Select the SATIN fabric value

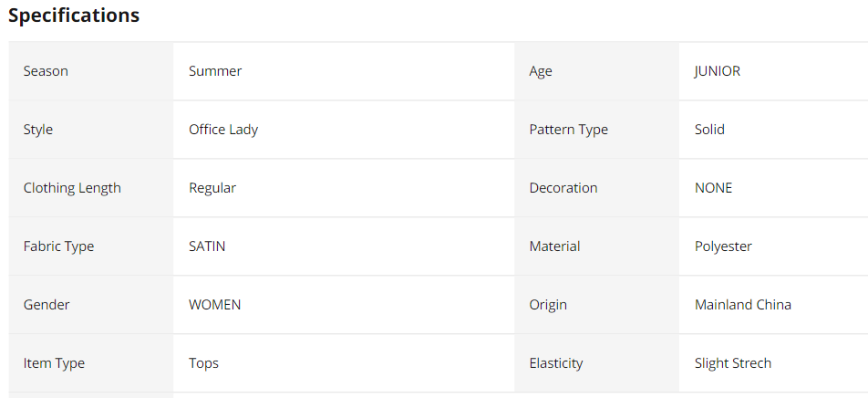tap(207, 246)
